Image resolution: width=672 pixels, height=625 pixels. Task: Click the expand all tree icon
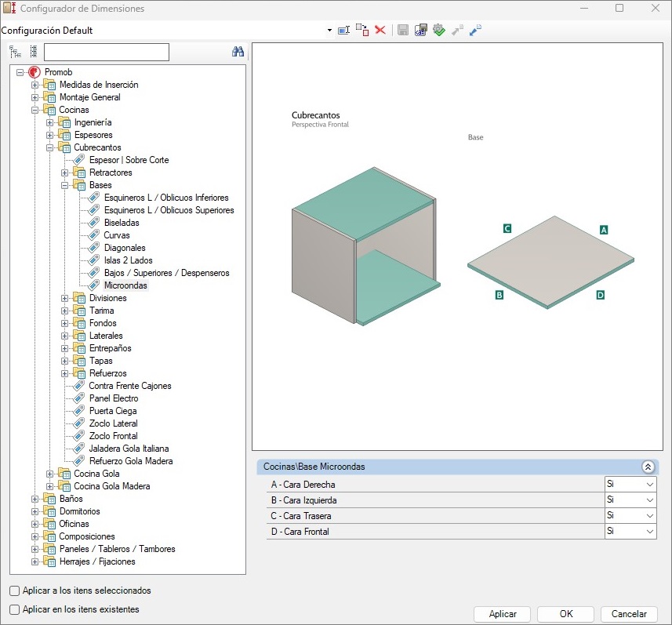15,52
